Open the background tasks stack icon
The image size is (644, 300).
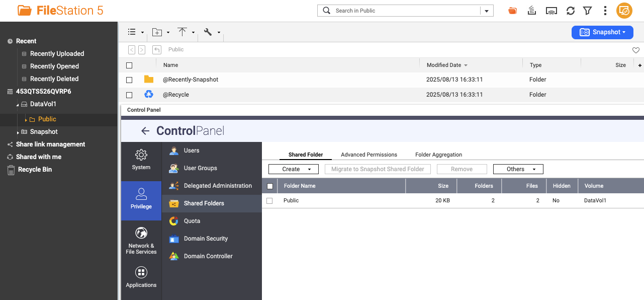coord(532,11)
